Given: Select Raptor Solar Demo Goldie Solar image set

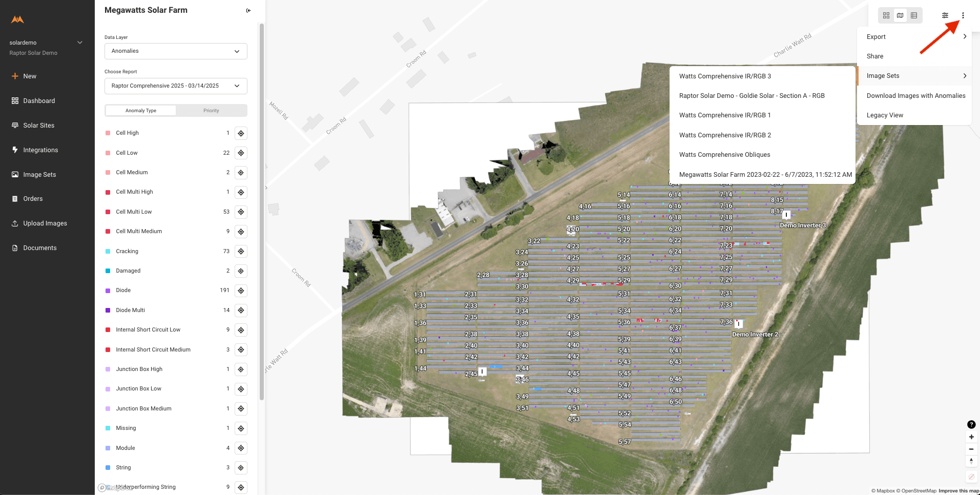Looking at the screenshot, I should [762, 96].
